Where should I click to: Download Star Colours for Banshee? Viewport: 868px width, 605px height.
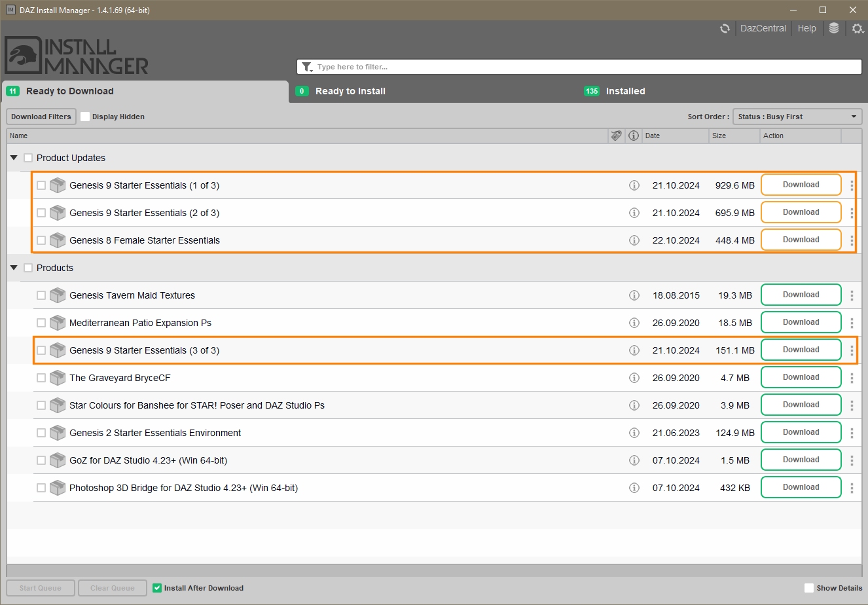pyautogui.click(x=801, y=405)
